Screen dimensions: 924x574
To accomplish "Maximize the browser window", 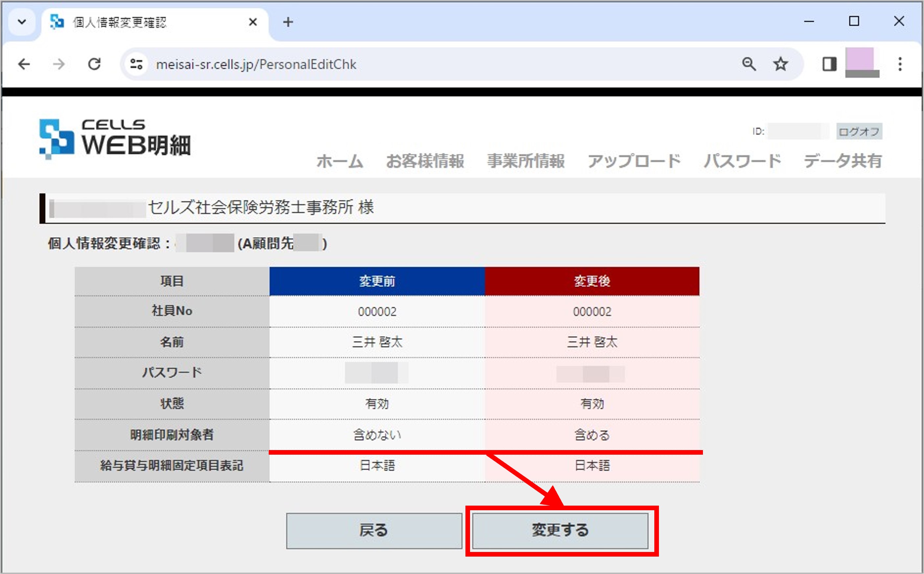I will (854, 21).
